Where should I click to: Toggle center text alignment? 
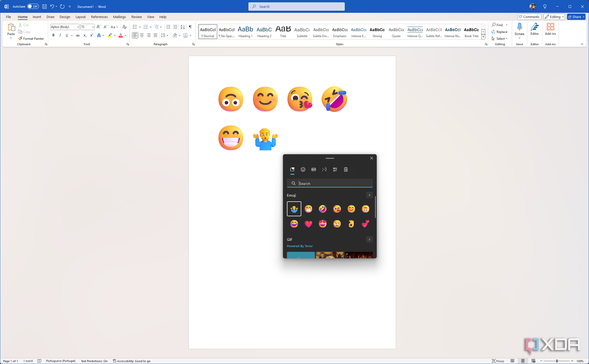142,35
